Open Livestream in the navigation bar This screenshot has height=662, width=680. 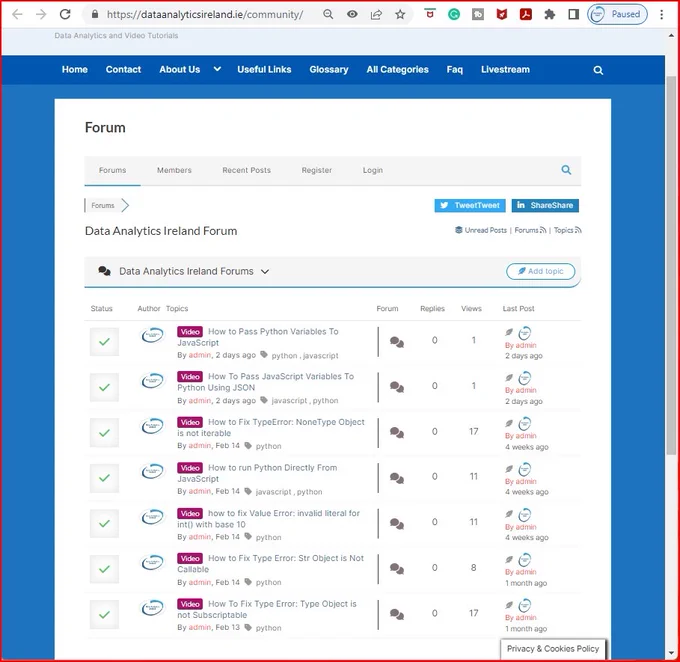pyautogui.click(x=505, y=69)
